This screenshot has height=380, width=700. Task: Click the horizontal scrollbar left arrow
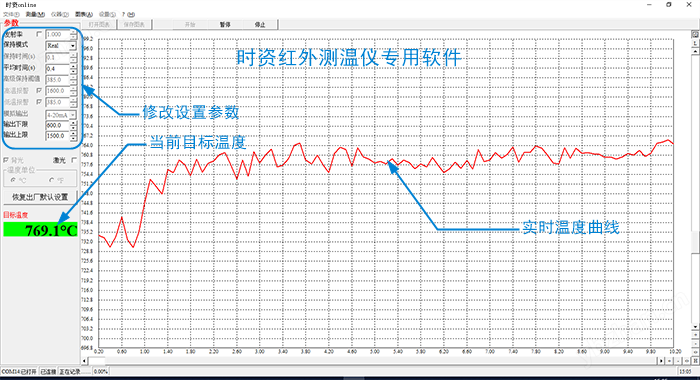[85, 360]
